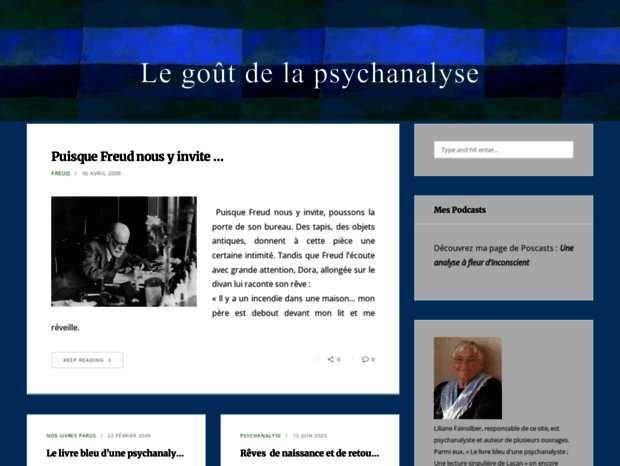Select the Psychanalyse category tag
Viewport: 620px width, 466px height.
pos(261,435)
